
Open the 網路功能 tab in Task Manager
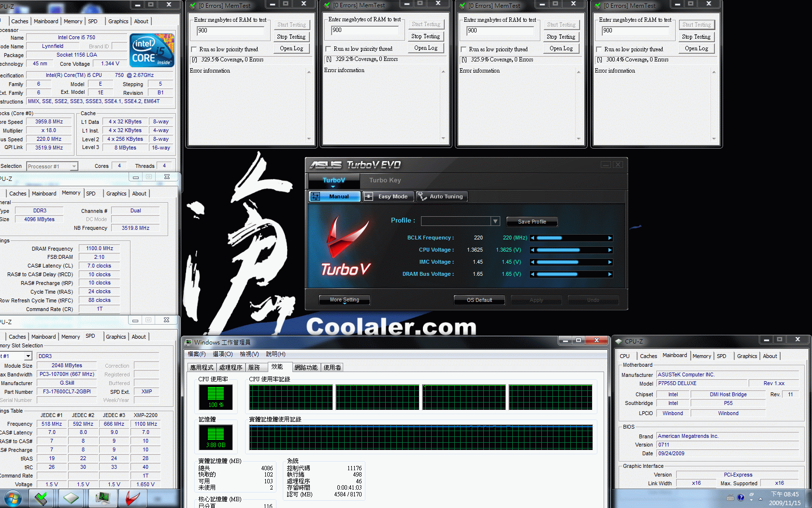coord(306,368)
